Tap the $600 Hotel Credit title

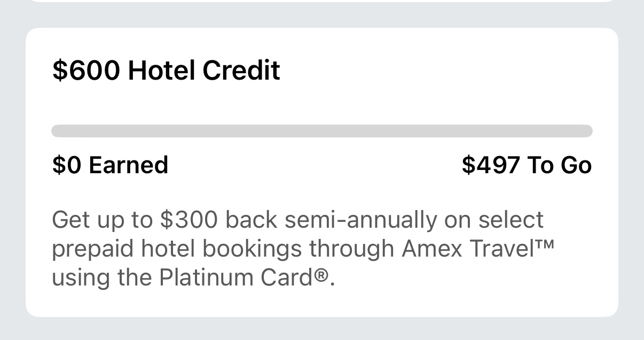pyautogui.click(x=166, y=71)
